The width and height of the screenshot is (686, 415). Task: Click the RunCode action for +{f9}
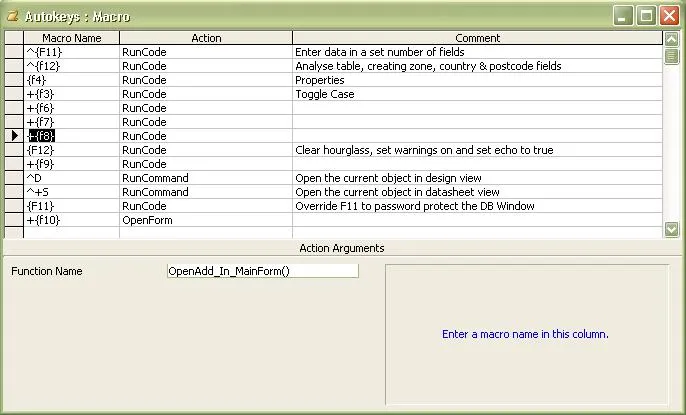[206, 164]
